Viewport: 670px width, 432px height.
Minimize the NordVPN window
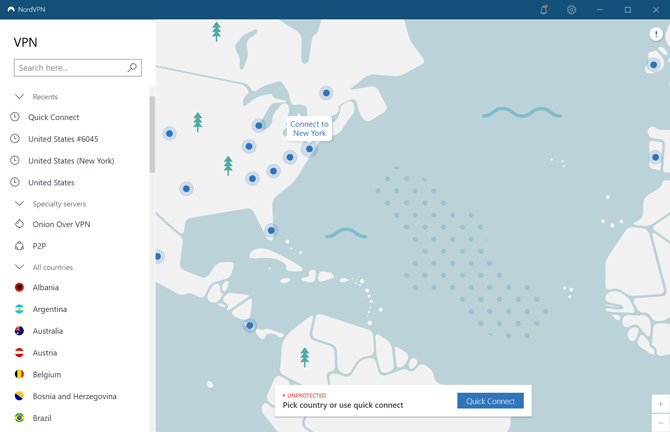[x=600, y=9]
